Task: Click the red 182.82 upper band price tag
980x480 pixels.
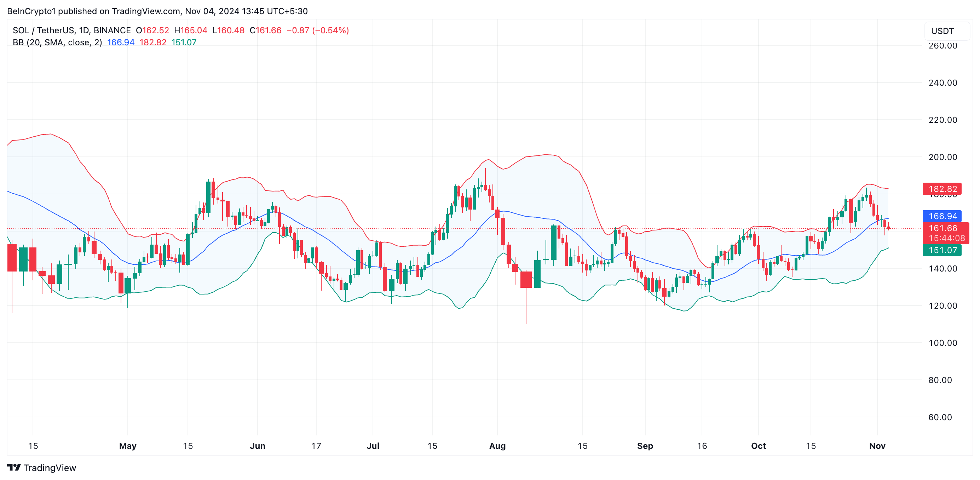Action: pyautogui.click(x=942, y=189)
